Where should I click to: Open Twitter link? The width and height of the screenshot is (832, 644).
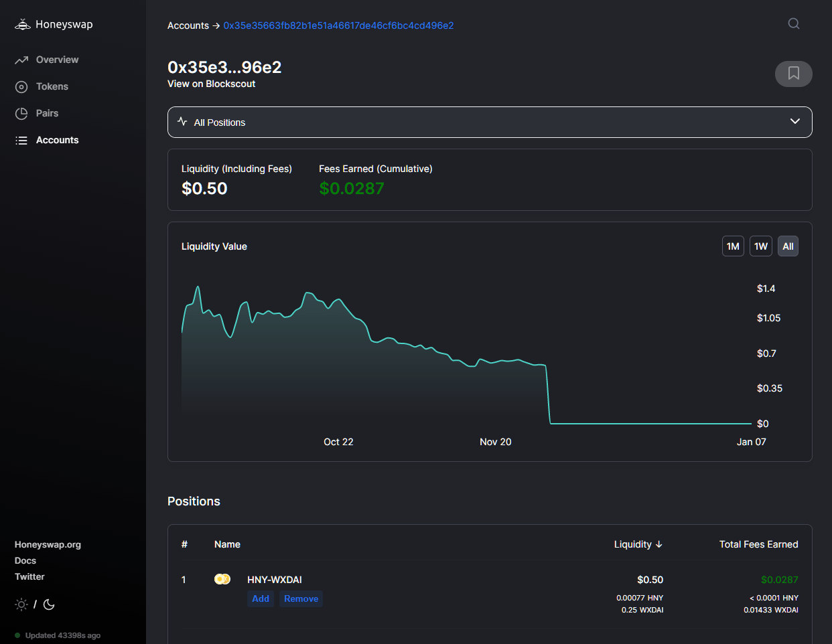point(29,577)
